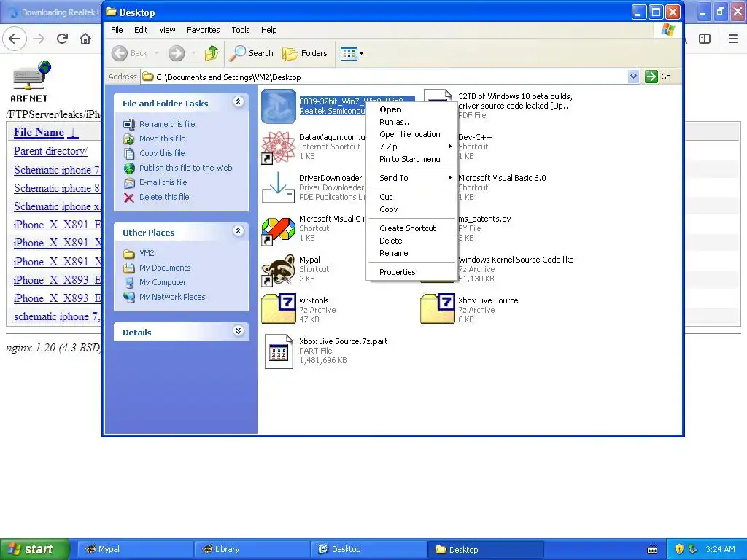
Task: Choose Cut in the context menu
Action: point(412,197)
